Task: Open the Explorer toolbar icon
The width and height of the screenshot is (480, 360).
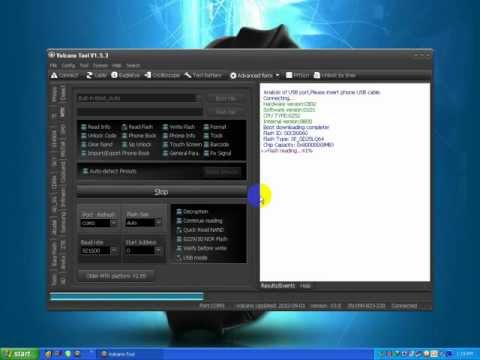Action: click(x=114, y=75)
